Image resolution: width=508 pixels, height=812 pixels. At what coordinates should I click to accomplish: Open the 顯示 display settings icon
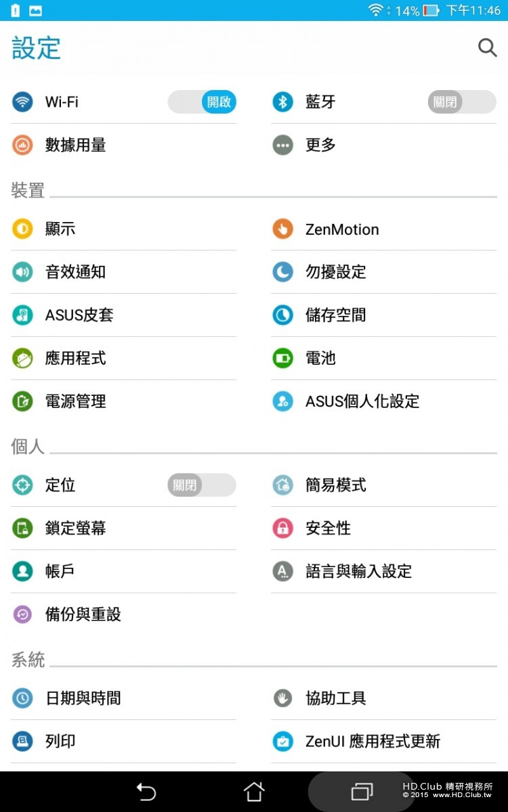tap(22, 229)
